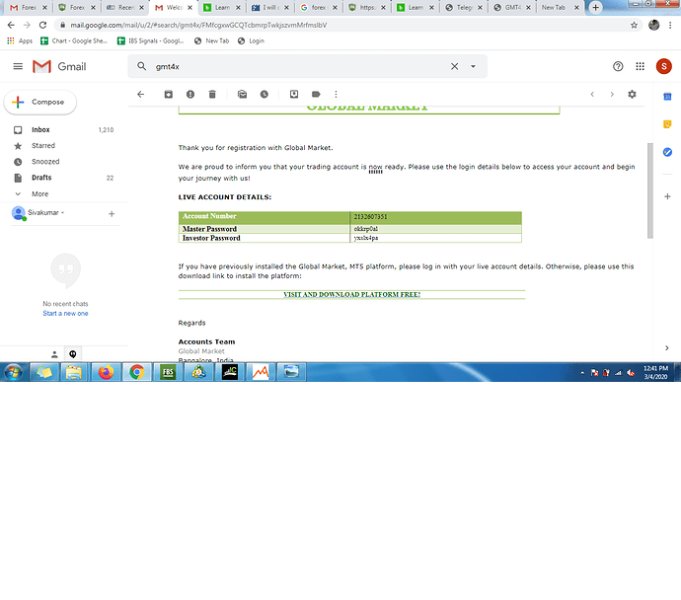
Task: Open Google apps grid
Action: (x=640, y=66)
